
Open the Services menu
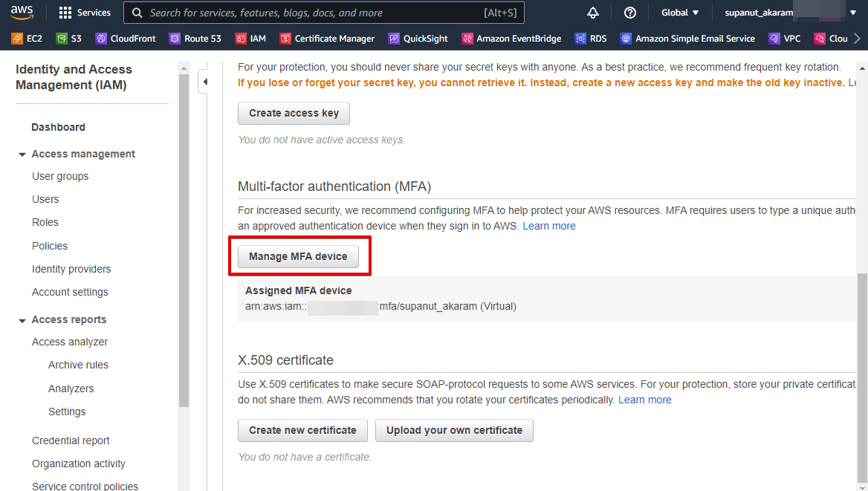pos(84,12)
